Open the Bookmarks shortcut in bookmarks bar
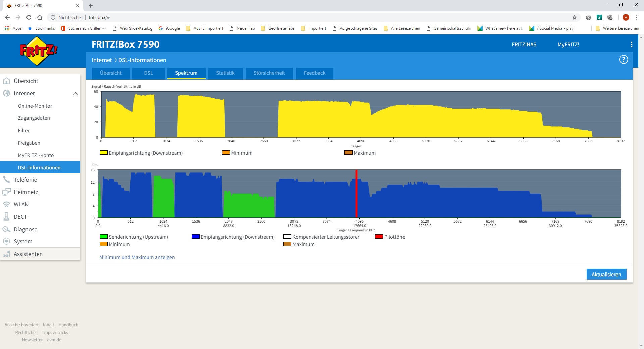Screen dimensions: 644x349 click(x=41, y=28)
